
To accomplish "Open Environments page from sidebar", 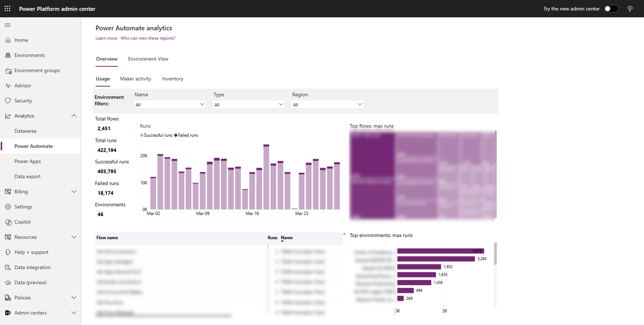I will tap(41, 55).
